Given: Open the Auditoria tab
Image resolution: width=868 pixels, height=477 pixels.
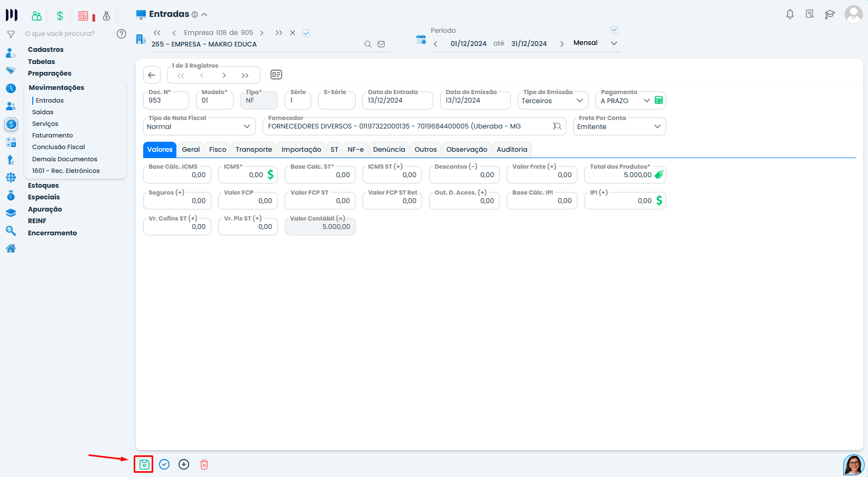Looking at the screenshot, I should click(512, 150).
